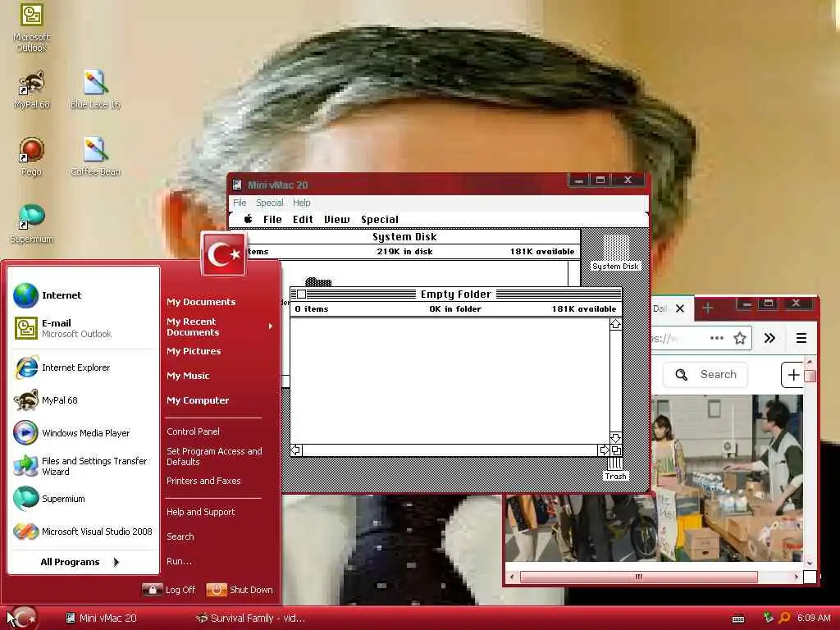Click the Shut Down button
The width and height of the screenshot is (840, 630).
240,590
